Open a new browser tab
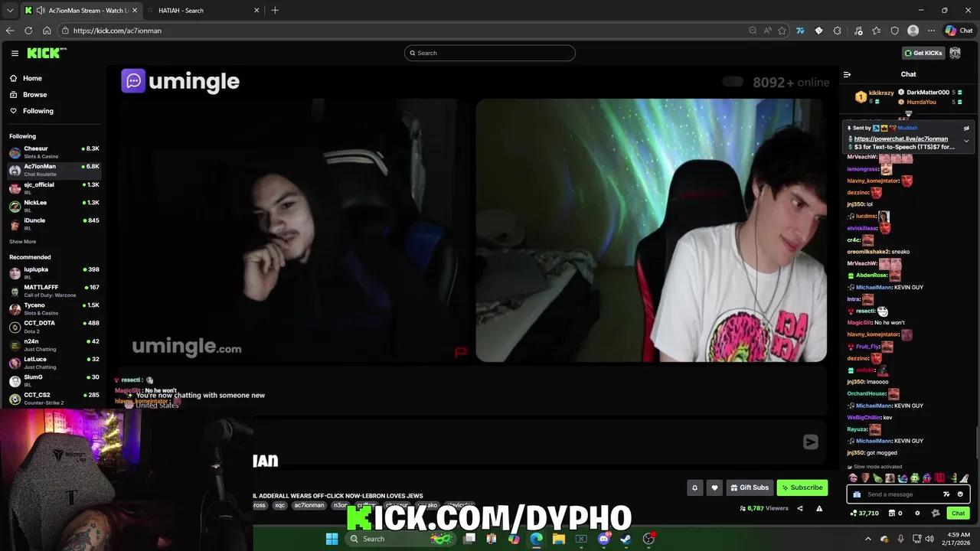980x551 pixels. point(275,10)
